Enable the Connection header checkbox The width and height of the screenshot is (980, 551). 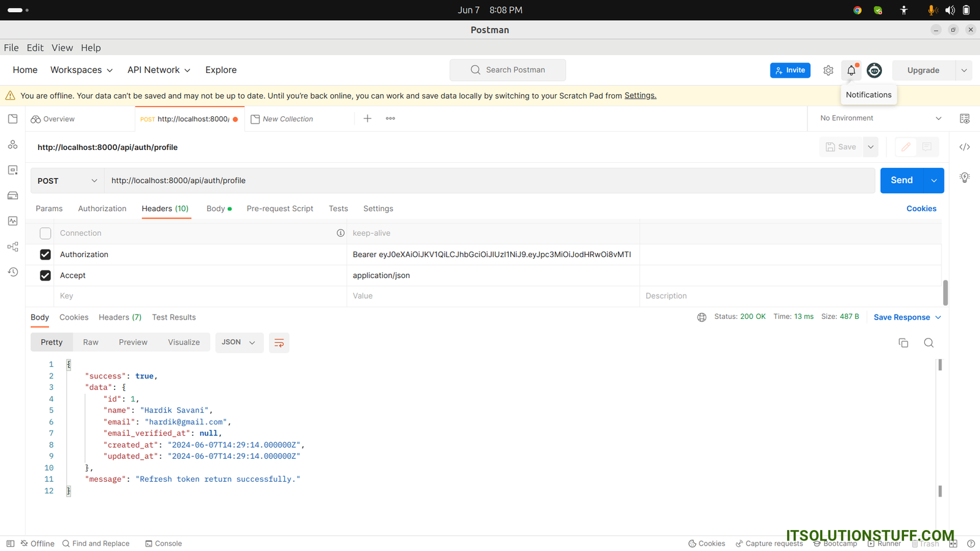(x=45, y=233)
